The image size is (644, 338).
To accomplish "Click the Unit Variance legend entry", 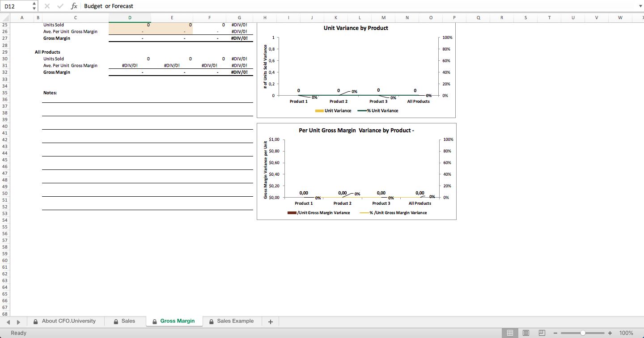I will pyautogui.click(x=334, y=110).
